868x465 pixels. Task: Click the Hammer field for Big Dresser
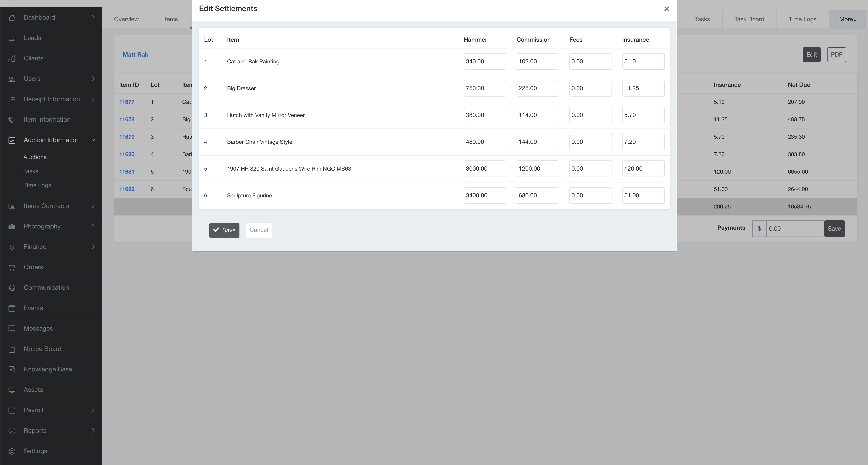tap(484, 88)
